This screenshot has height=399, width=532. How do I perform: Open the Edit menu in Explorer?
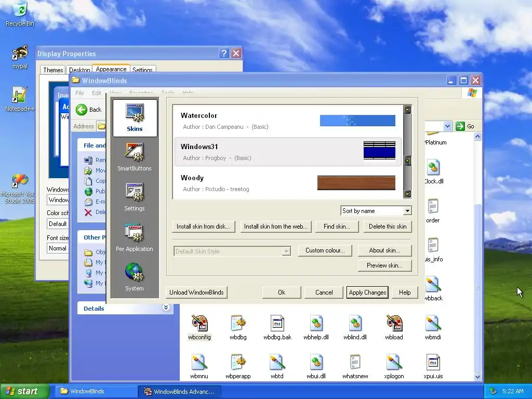[96, 92]
